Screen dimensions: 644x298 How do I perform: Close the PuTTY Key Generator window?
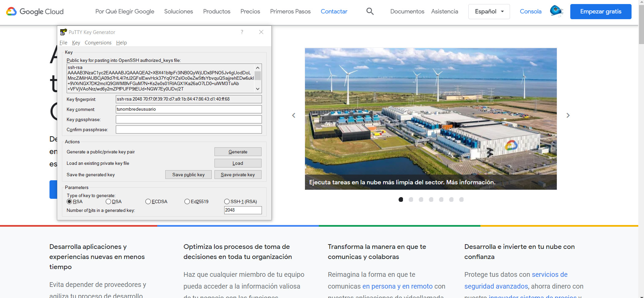(x=261, y=32)
